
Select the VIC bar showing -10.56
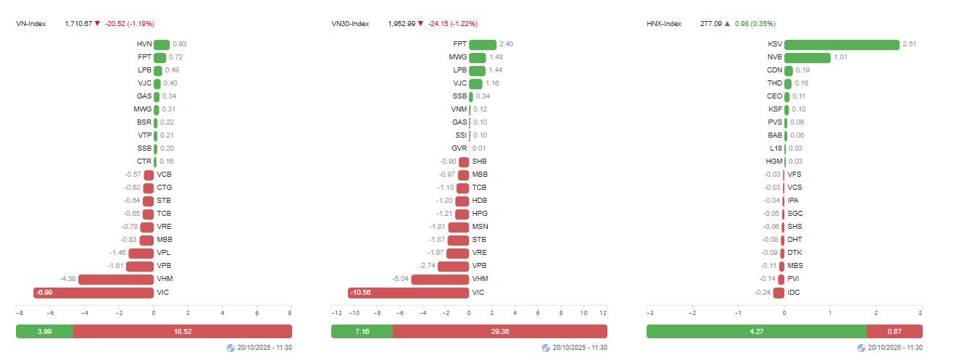[x=409, y=293]
